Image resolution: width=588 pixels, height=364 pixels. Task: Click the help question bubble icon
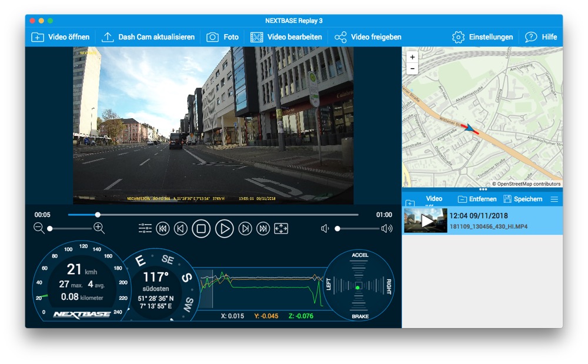531,37
